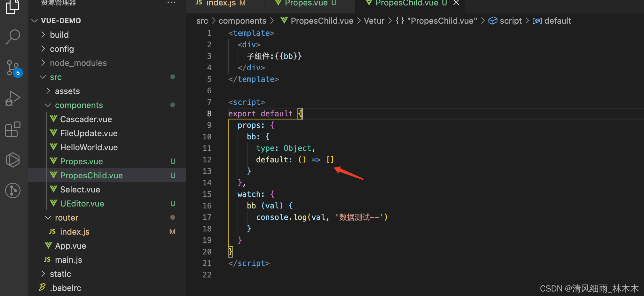Open the Run and Debug view
Image resolution: width=644 pixels, height=296 pixels.
[x=13, y=98]
